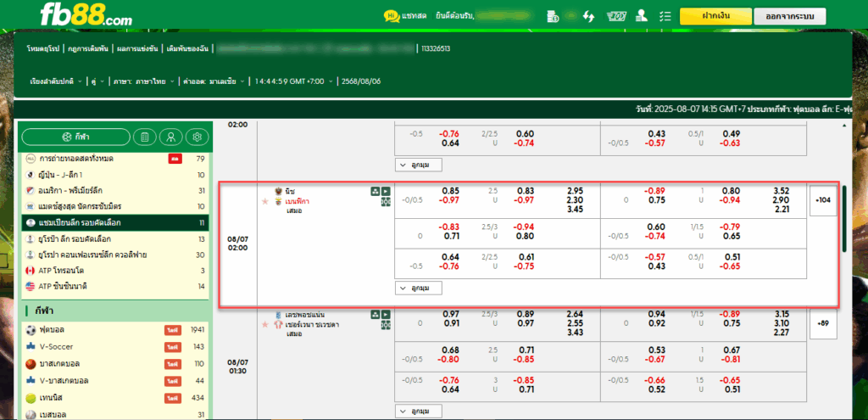Expand ลูกมุม corners at top of list
Screen dimensions: 868x420
pos(419,165)
